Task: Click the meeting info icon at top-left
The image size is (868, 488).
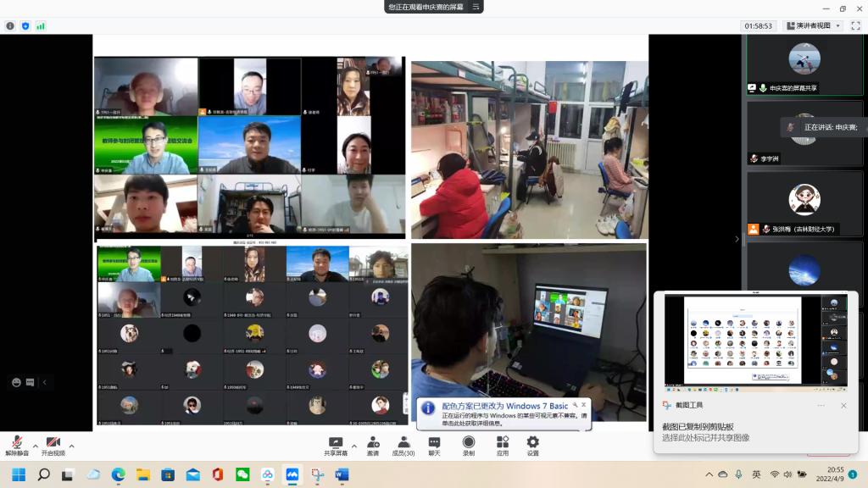Action: [x=10, y=26]
